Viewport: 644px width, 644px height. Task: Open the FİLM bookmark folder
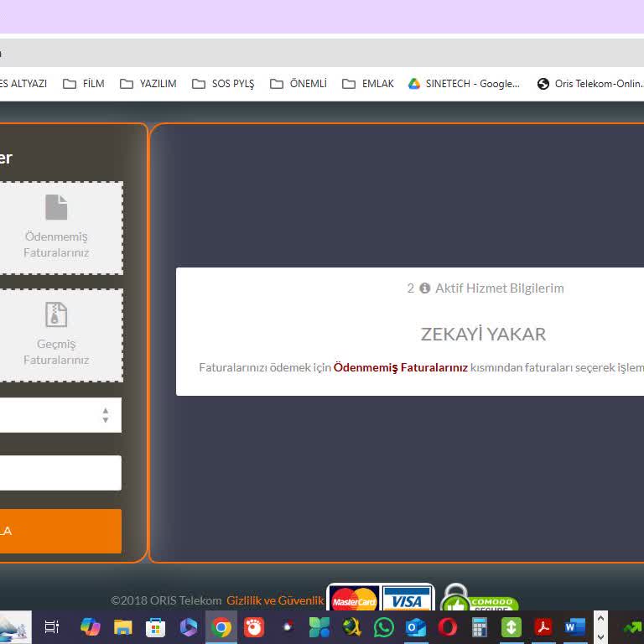pyautogui.click(x=84, y=84)
